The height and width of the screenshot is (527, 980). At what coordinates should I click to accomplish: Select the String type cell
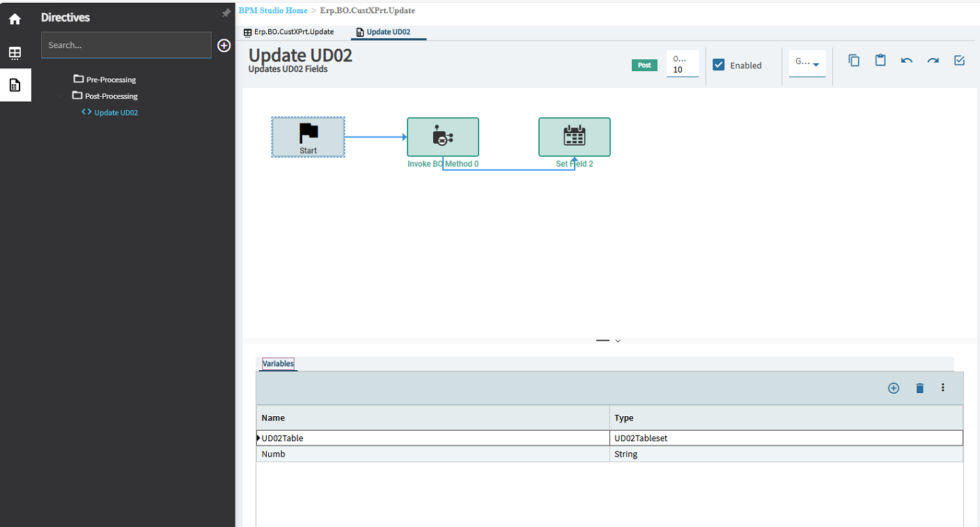(x=786, y=454)
